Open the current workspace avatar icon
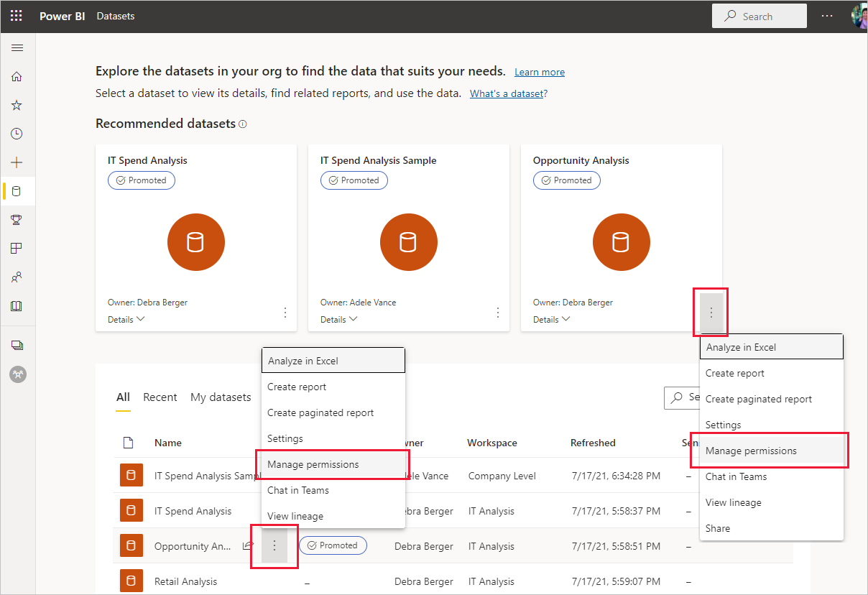 coord(17,374)
